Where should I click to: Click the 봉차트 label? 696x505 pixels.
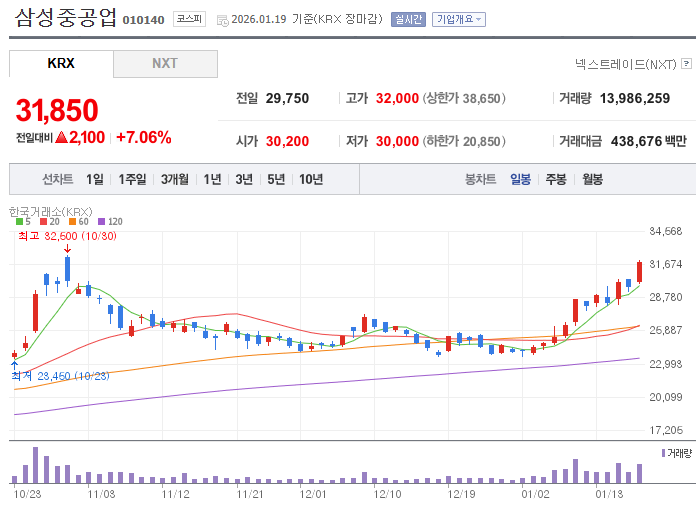tap(480, 179)
